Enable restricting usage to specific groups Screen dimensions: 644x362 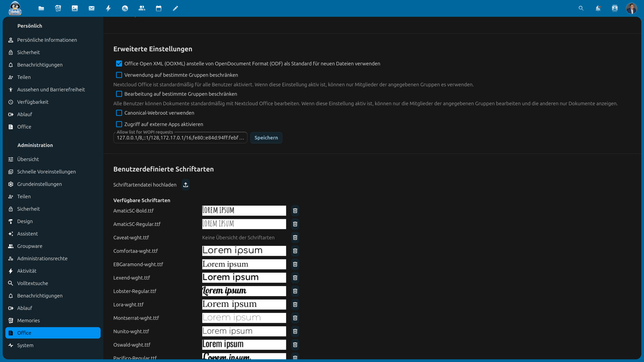(x=119, y=75)
